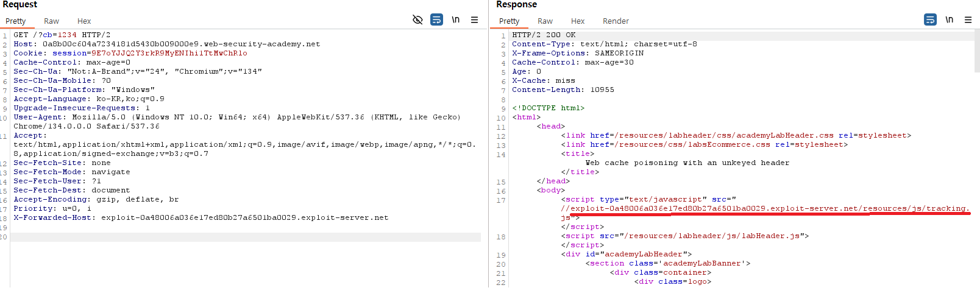This screenshot has width=980, height=296.
Task: Switch to the Raw tab in Request panel
Action: coord(51,21)
